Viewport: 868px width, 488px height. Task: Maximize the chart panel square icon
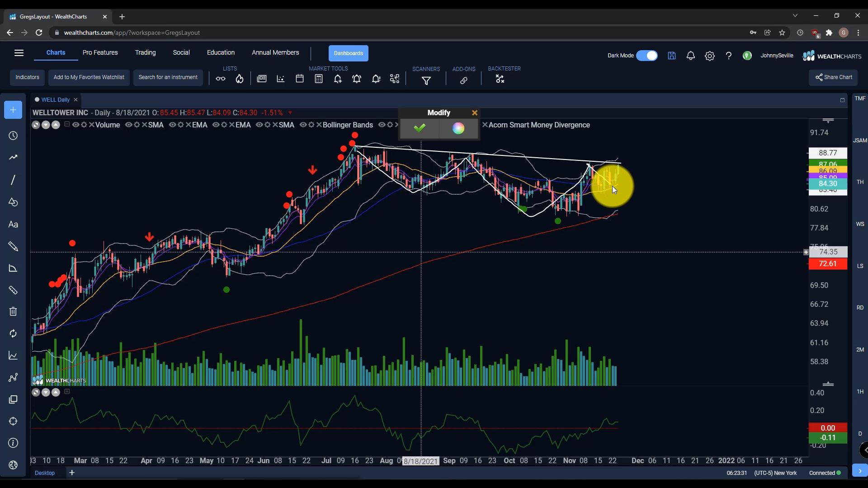tap(842, 100)
